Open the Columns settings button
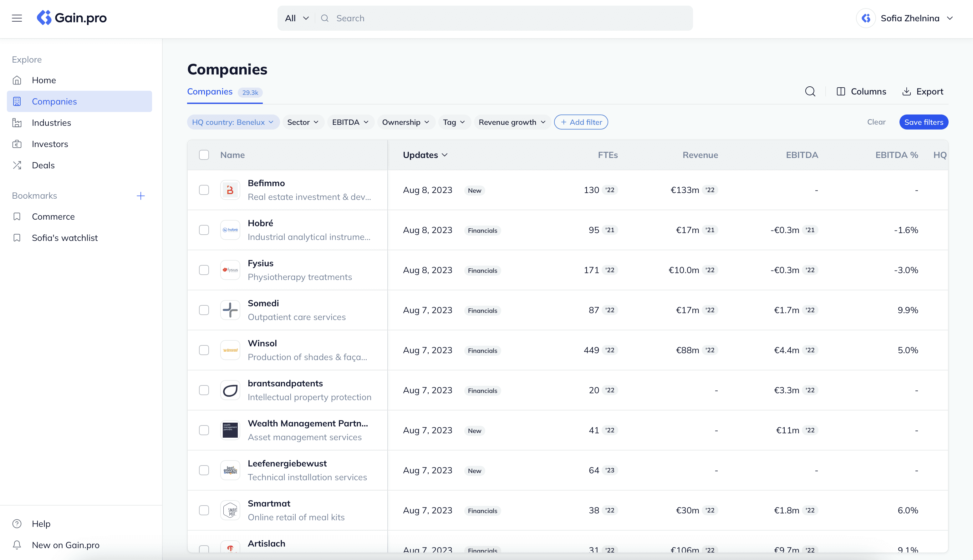This screenshot has width=973, height=560. [x=861, y=91]
